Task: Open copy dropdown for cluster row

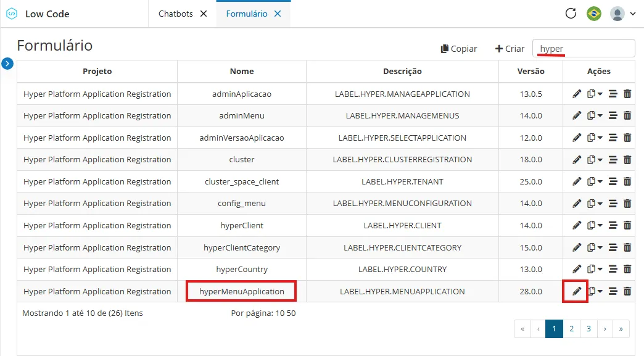Action: (x=594, y=160)
